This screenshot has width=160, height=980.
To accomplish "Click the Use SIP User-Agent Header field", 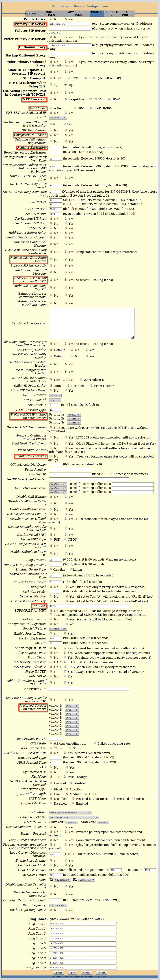I will pyautogui.click(x=89, y=479).
